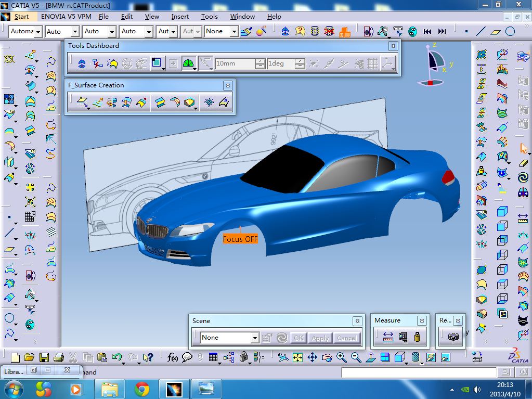Open the ENOVIA V5 VPM menu
The image size is (532, 399).
point(66,16)
